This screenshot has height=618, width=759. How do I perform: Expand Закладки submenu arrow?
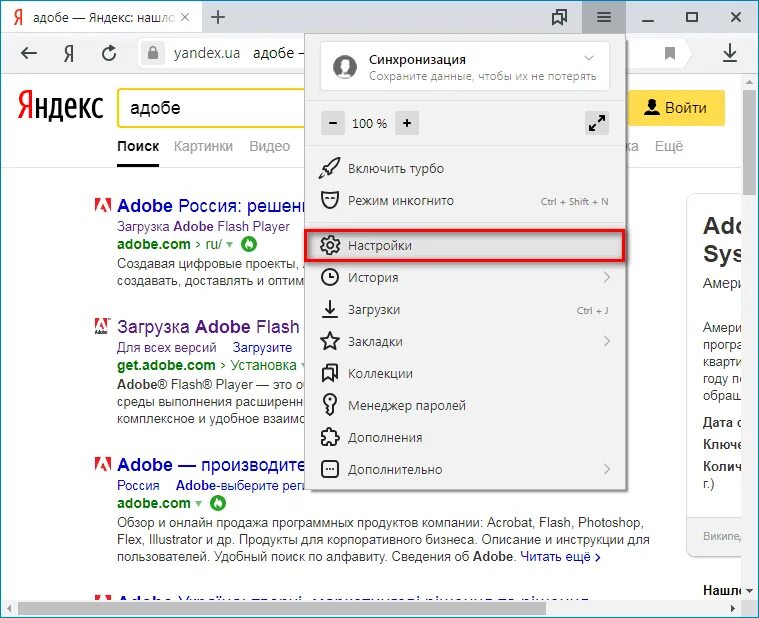606,341
